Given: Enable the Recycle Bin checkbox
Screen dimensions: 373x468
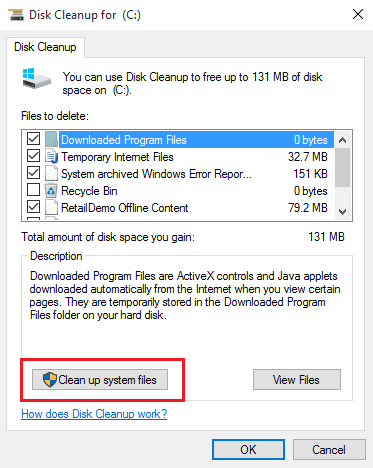Looking at the screenshot, I should click(33, 190).
